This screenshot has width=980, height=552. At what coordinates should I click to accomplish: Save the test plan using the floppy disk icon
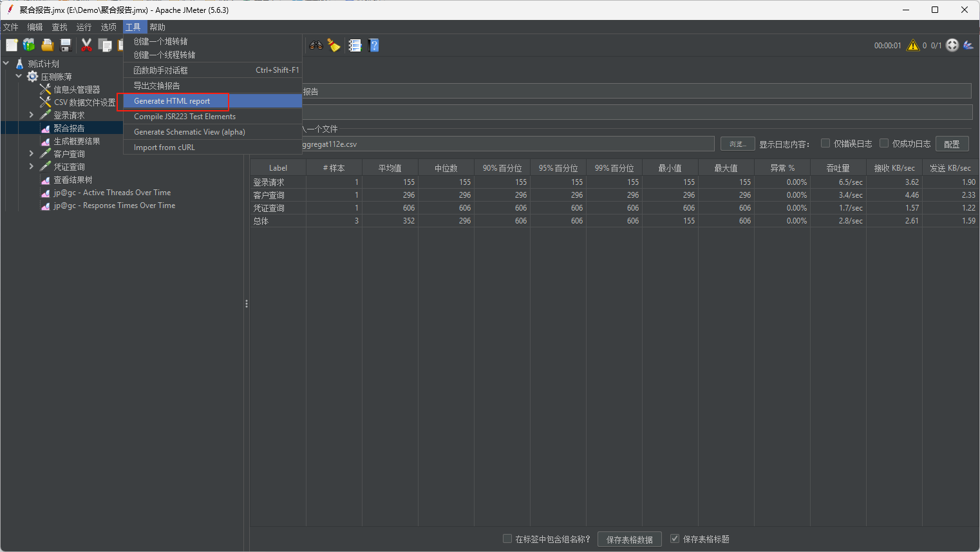[x=65, y=44]
